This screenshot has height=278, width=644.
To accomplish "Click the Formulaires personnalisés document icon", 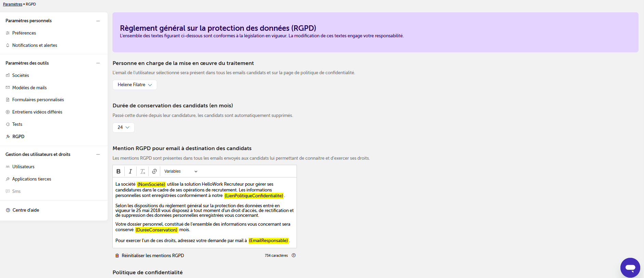I will click(x=8, y=100).
